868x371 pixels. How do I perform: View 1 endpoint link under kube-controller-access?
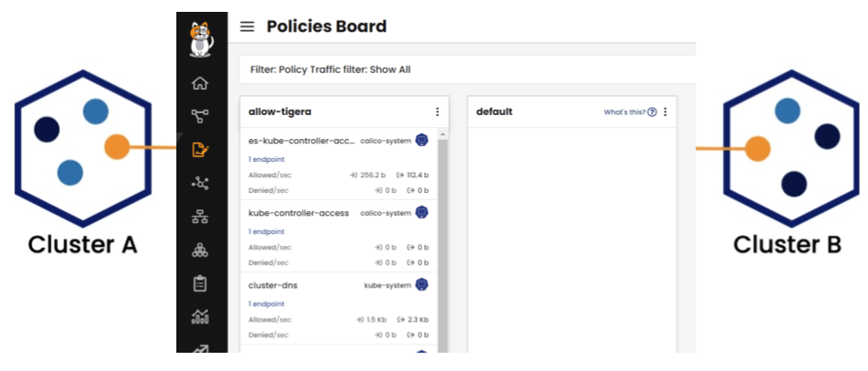click(x=266, y=231)
